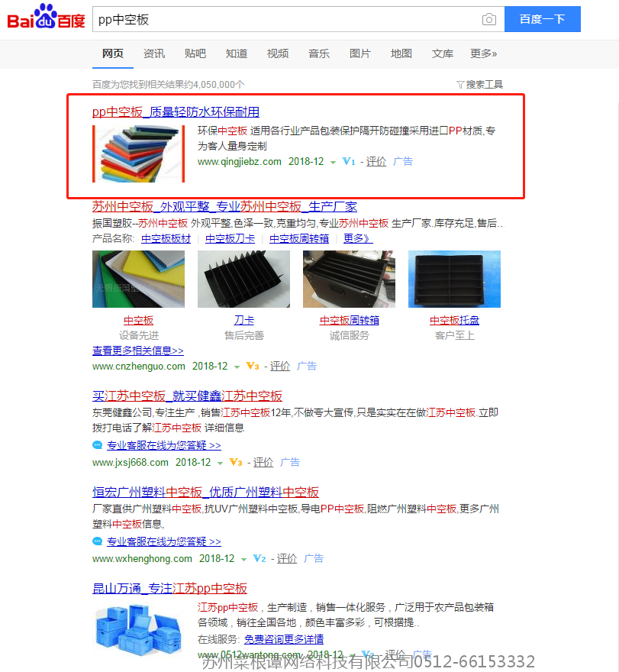Expand dropdown arrow next to jxsj668.com date

click(220, 464)
